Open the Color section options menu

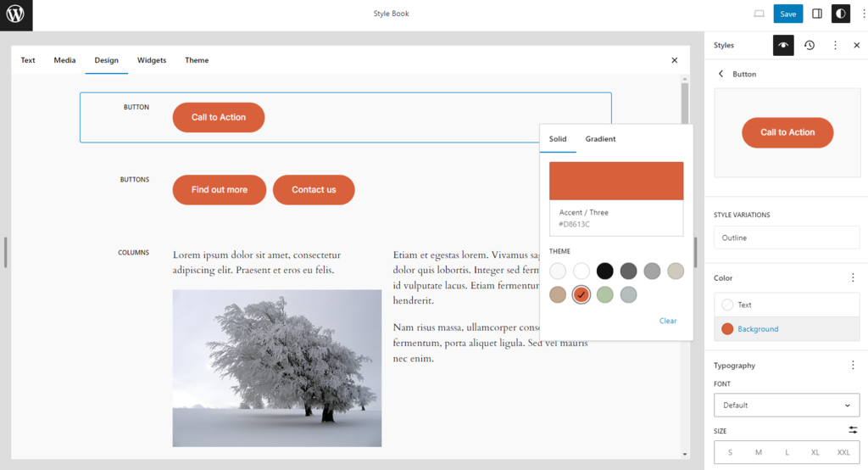(853, 277)
